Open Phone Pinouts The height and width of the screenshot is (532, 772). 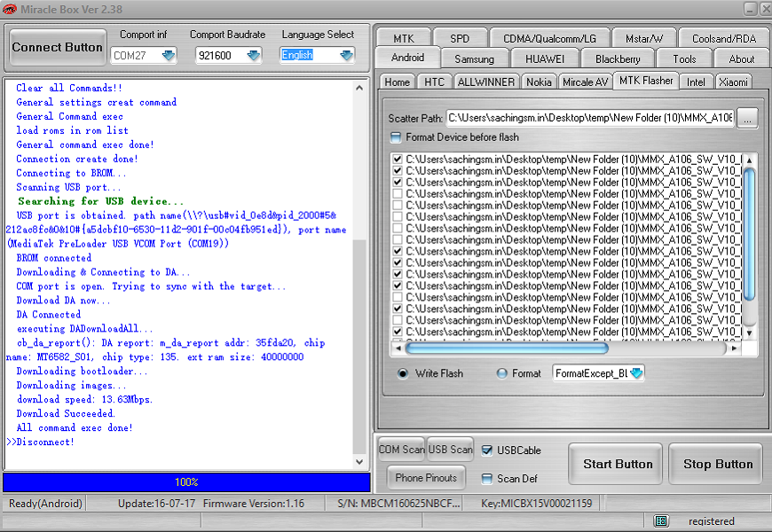(x=426, y=477)
